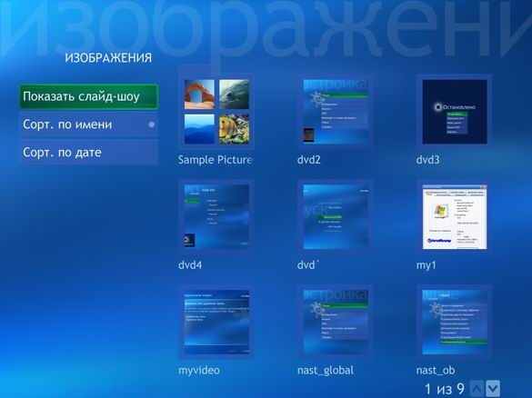The width and height of the screenshot is (532, 398).
Task: Select the nast_global image thumbnail
Action: (336, 322)
